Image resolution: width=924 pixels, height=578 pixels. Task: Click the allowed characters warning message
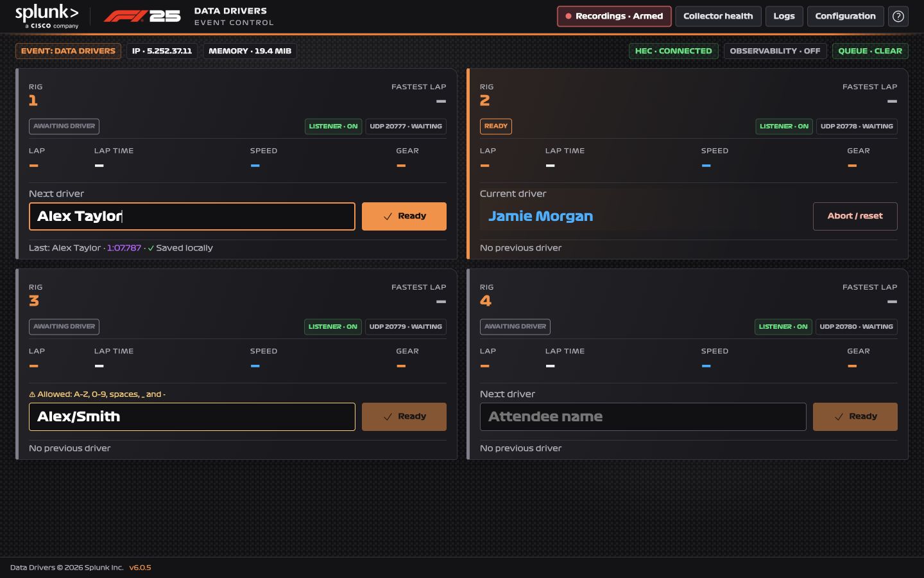[97, 394]
